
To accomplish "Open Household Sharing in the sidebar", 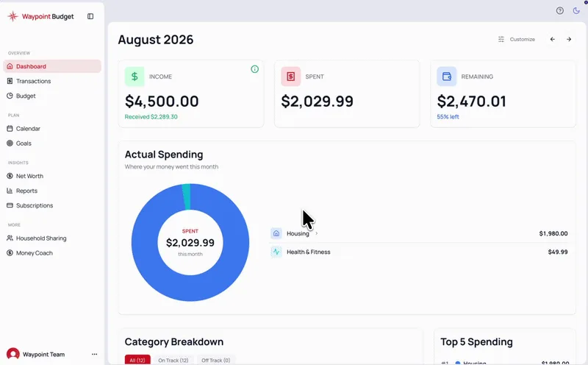I will pyautogui.click(x=52, y=238).
